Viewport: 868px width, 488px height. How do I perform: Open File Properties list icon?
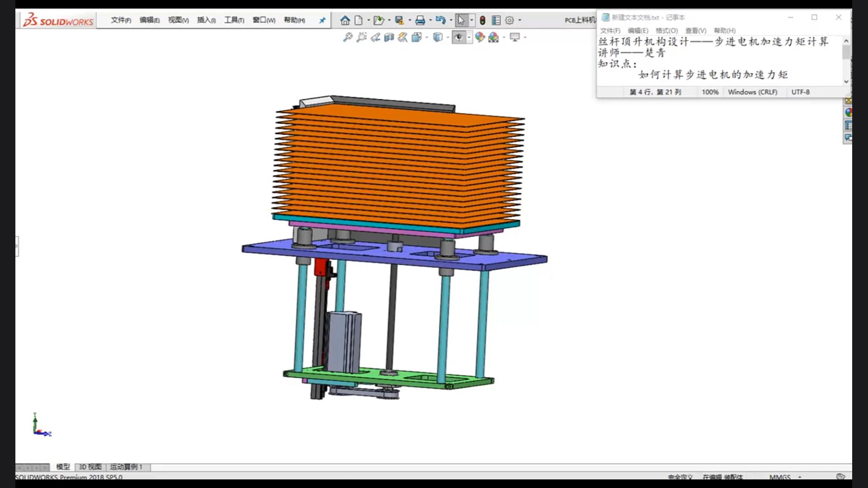(x=496, y=20)
